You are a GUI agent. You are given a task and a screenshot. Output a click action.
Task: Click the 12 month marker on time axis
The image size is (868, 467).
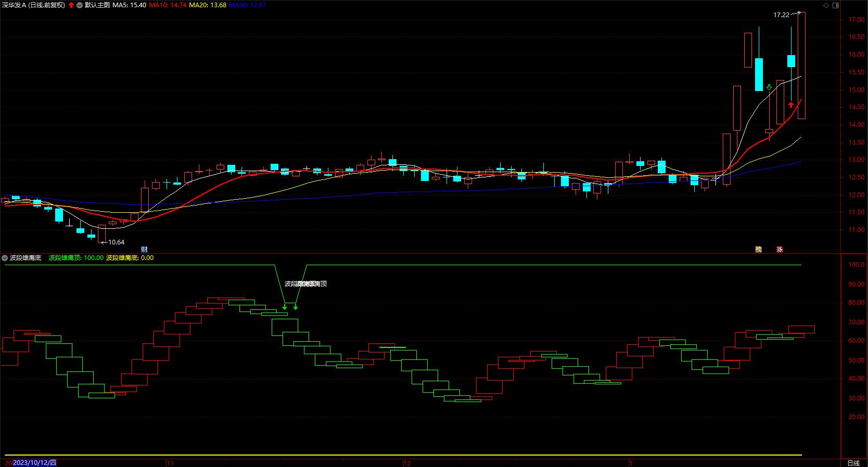point(407,463)
